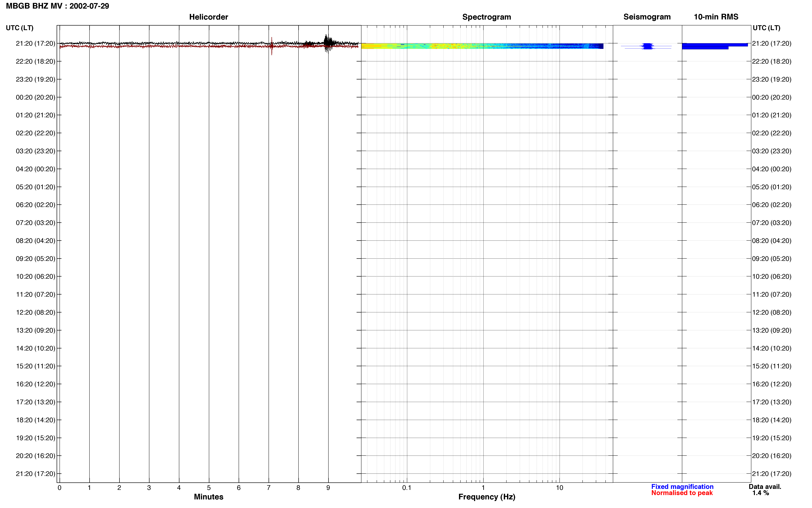Click 05:20 (01:20) on the helicorder time axis
The height and width of the screenshot is (508, 812).
tap(36, 187)
